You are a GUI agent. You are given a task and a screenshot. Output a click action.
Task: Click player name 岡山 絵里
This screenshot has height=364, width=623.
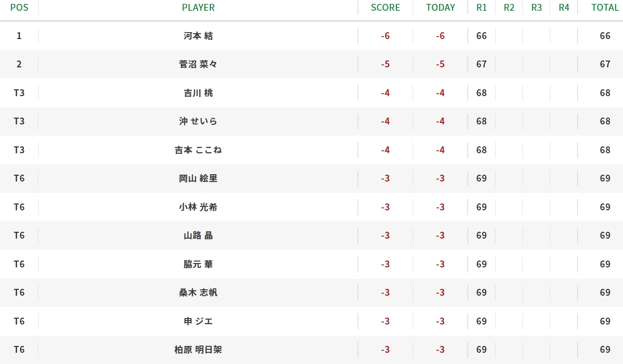click(198, 178)
